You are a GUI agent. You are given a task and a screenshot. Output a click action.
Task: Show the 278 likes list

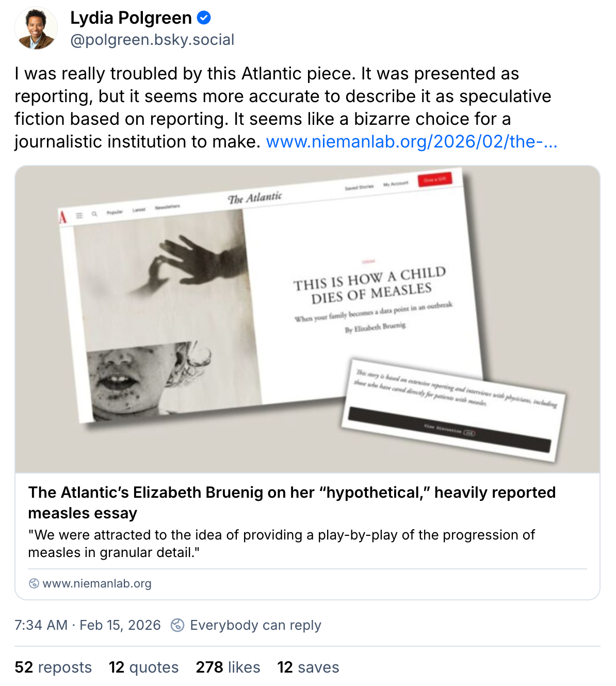click(x=228, y=667)
